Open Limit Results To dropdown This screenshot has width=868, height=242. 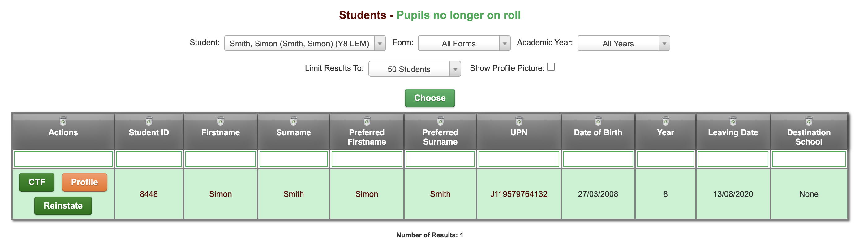click(x=415, y=69)
